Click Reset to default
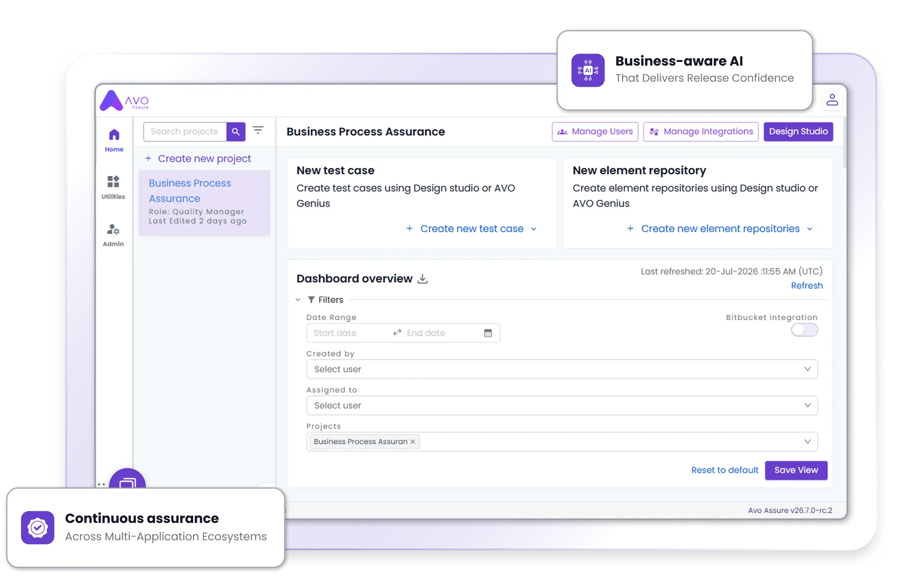This screenshot has width=901, height=588. [x=724, y=470]
